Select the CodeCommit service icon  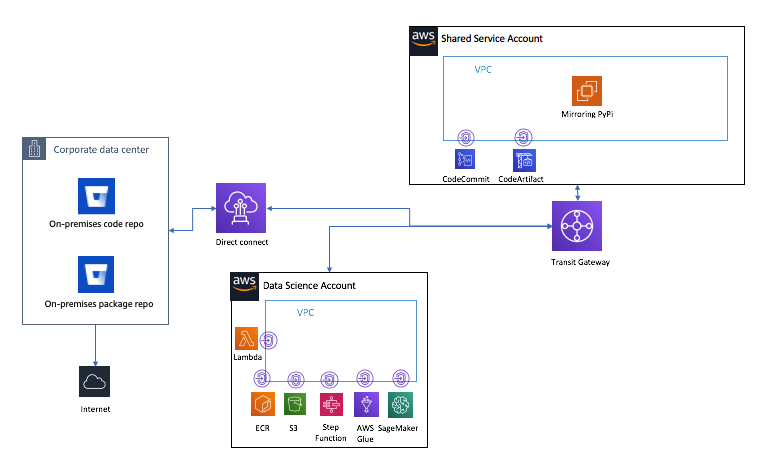tap(465, 159)
